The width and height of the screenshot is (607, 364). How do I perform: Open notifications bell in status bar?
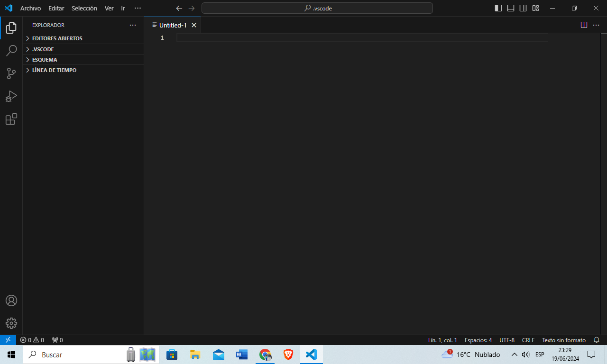coord(597,340)
